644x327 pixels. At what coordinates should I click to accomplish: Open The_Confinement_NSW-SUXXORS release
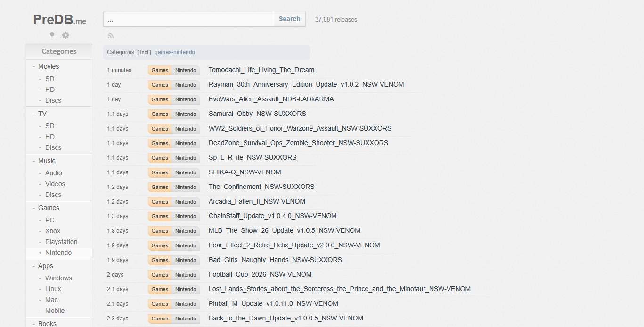(261, 187)
